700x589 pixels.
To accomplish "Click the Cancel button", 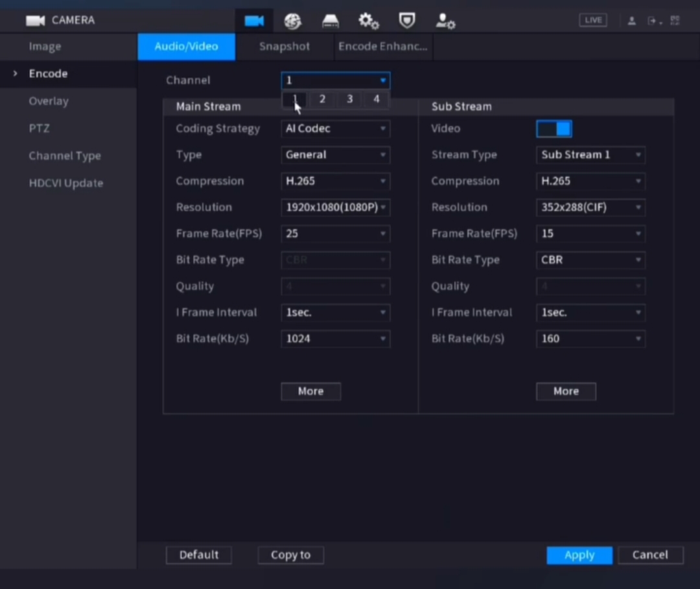I will point(651,555).
